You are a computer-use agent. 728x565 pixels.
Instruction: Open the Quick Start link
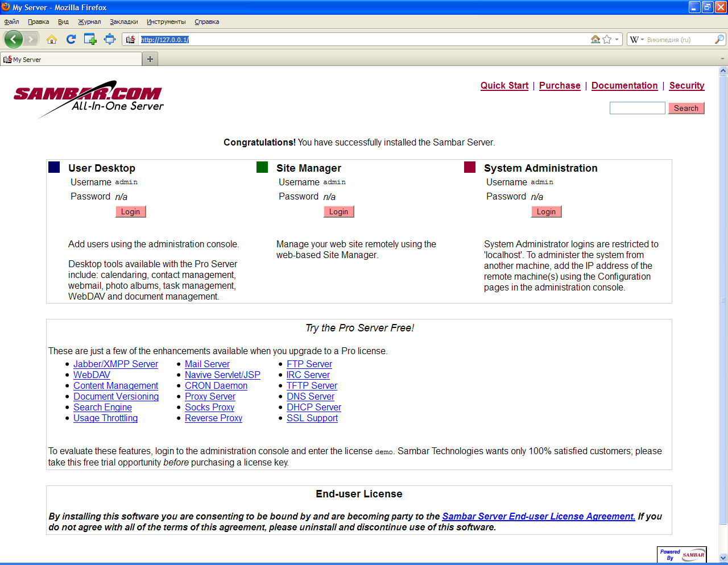pyautogui.click(x=504, y=85)
